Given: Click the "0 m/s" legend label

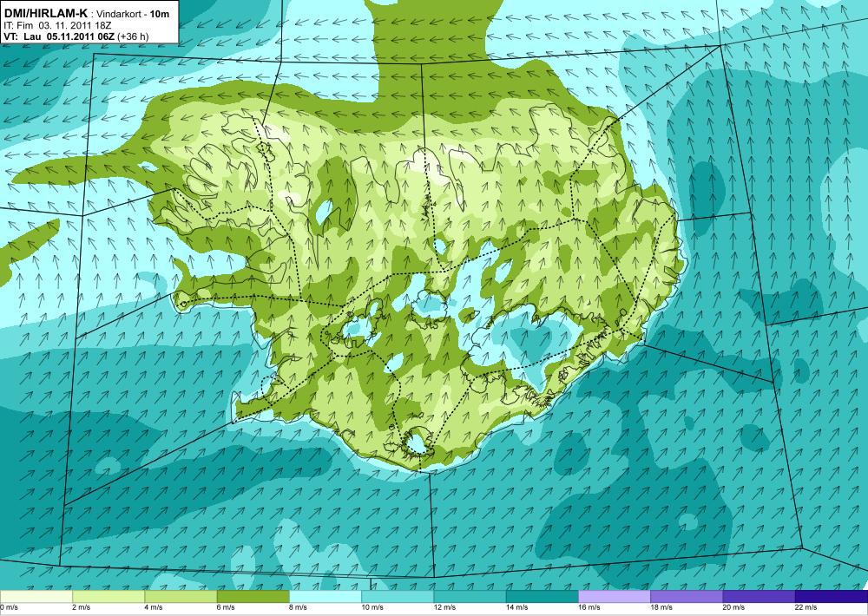Looking at the screenshot, I should pos(10,607).
